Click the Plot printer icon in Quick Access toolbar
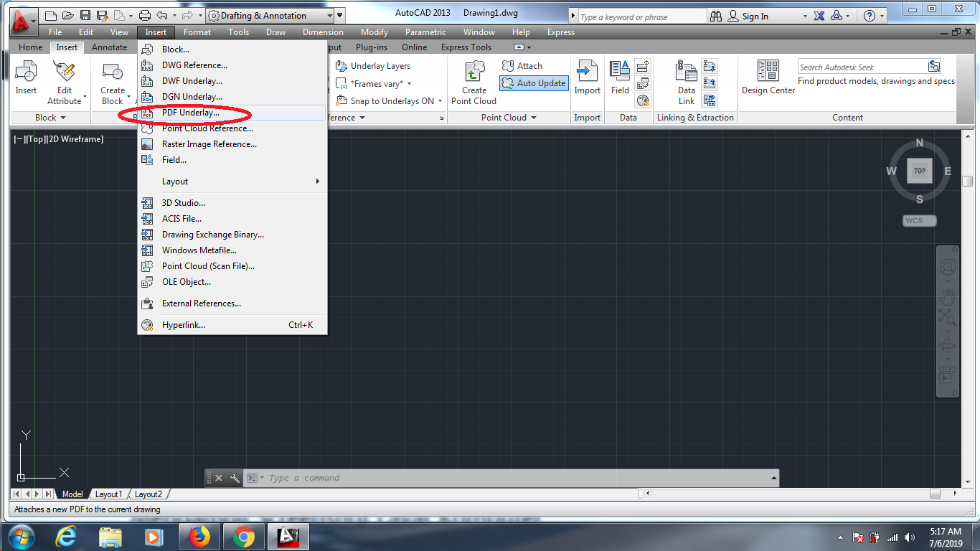 pyautogui.click(x=145, y=15)
